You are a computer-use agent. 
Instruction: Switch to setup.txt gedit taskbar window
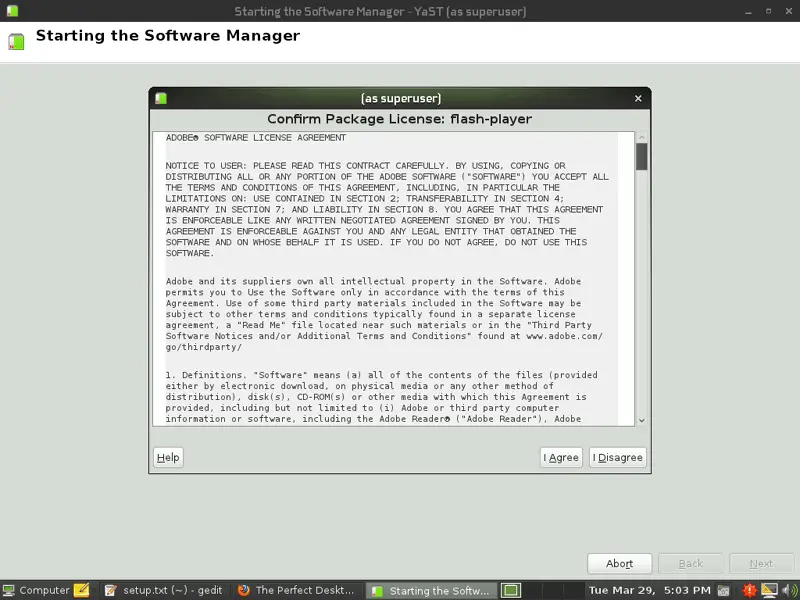164,590
